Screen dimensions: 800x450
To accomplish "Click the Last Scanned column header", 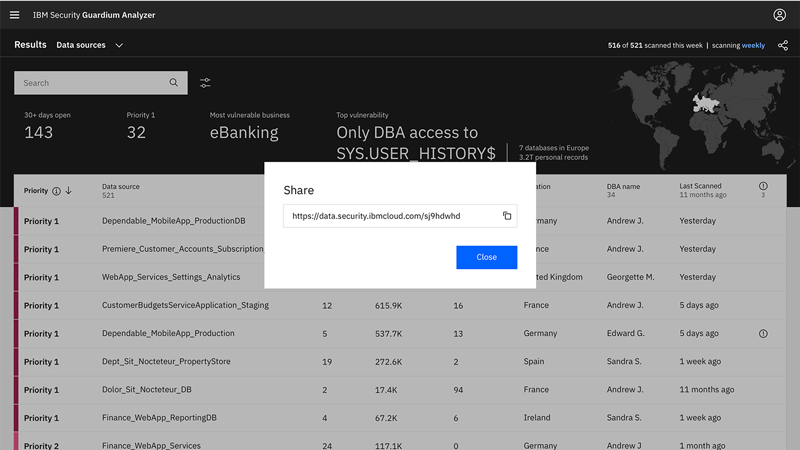I will point(700,186).
